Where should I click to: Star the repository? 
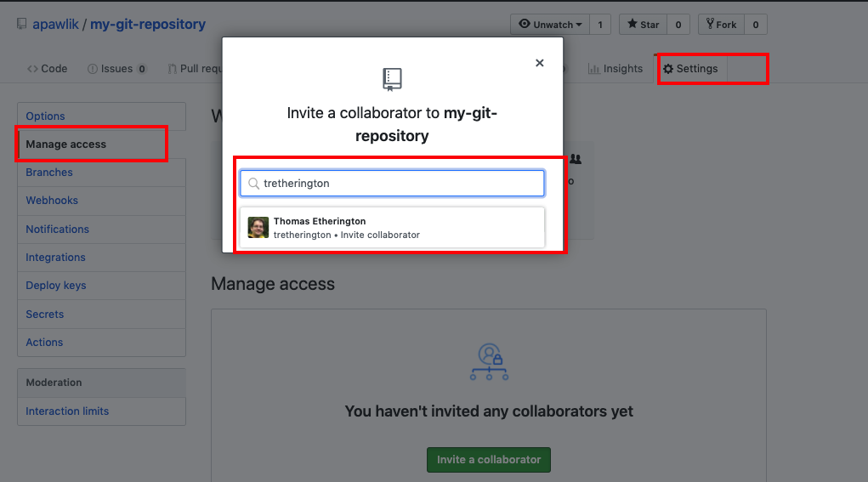643,25
